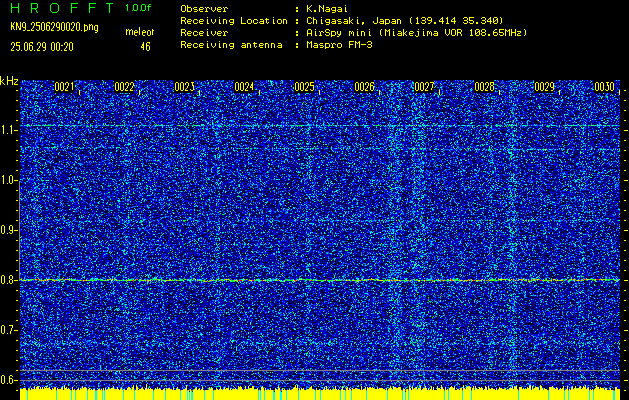The width and height of the screenshot is (629, 400).
Task: Click observer name K.Nagai
Action: (326, 9)
